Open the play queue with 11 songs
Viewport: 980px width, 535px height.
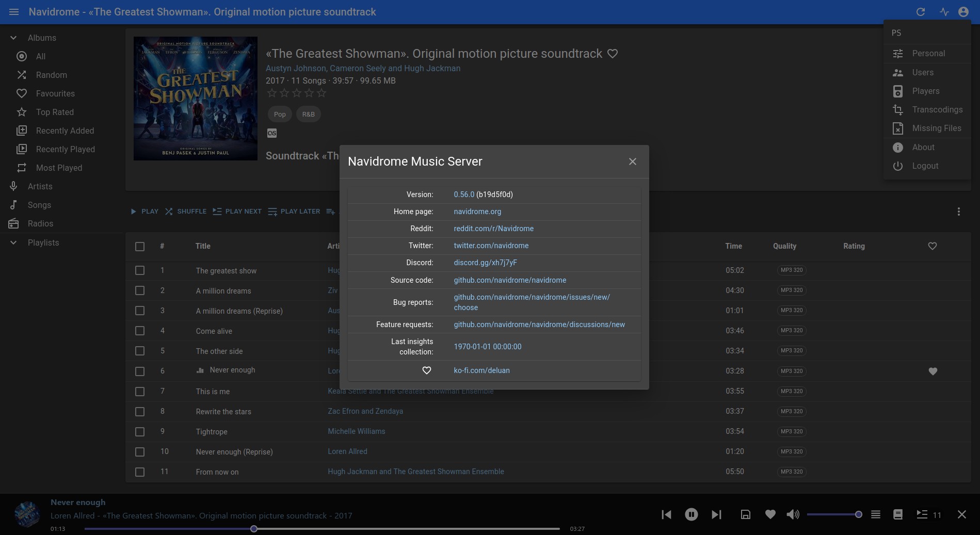pyautogui.click(x=928, y=514)
